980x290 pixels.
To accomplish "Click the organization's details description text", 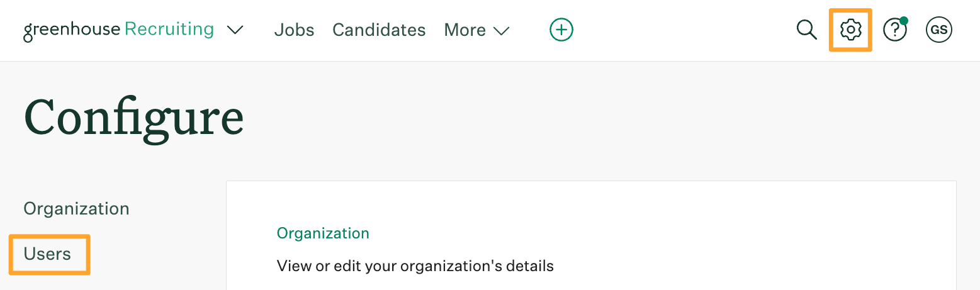I will 415,266.
